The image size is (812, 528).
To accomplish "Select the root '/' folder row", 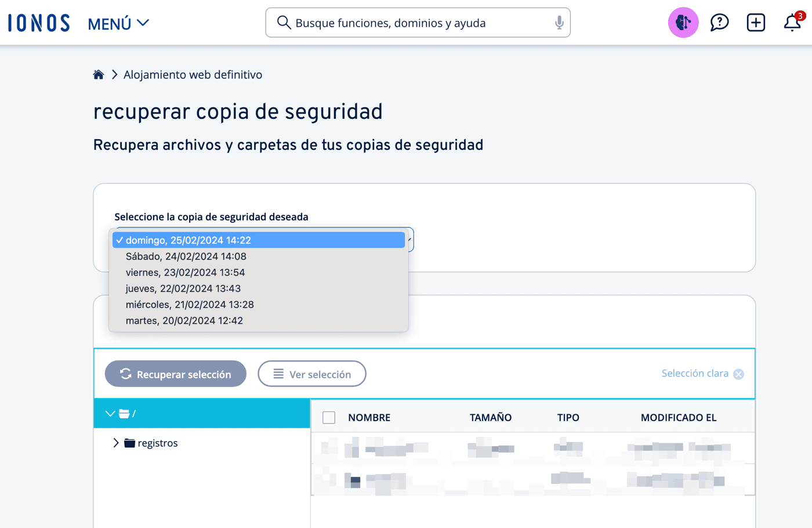I will point(202,414).
